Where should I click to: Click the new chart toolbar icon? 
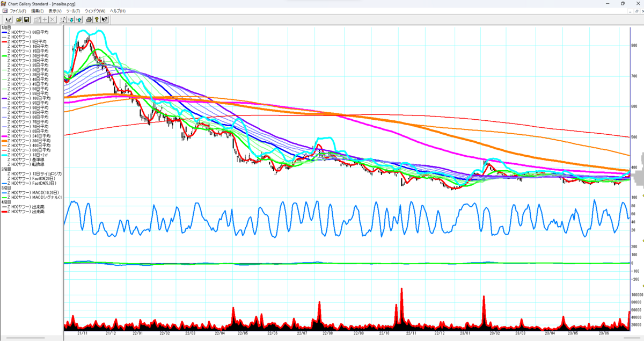(9, 19)
